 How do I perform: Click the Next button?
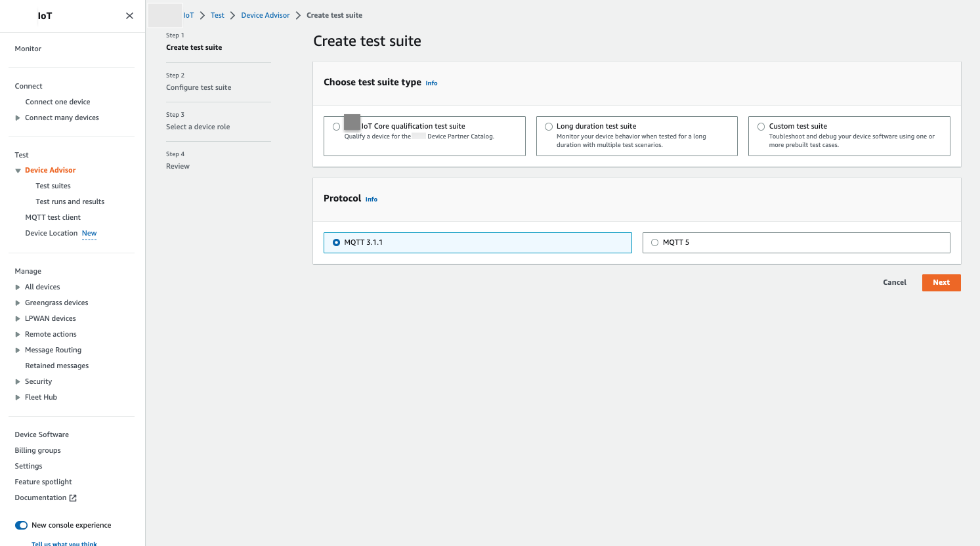pyautogui.click(x=941, y=283)
